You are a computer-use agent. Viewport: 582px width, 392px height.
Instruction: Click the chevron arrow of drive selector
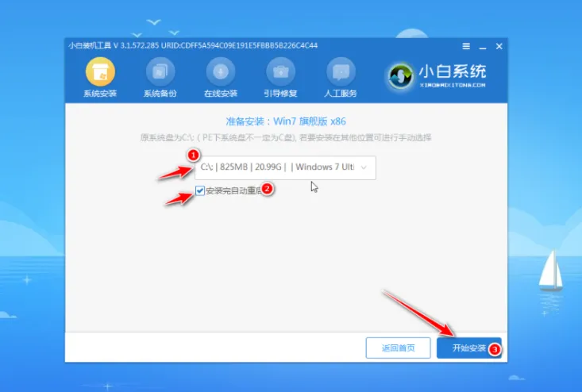(x=364, y=167)
